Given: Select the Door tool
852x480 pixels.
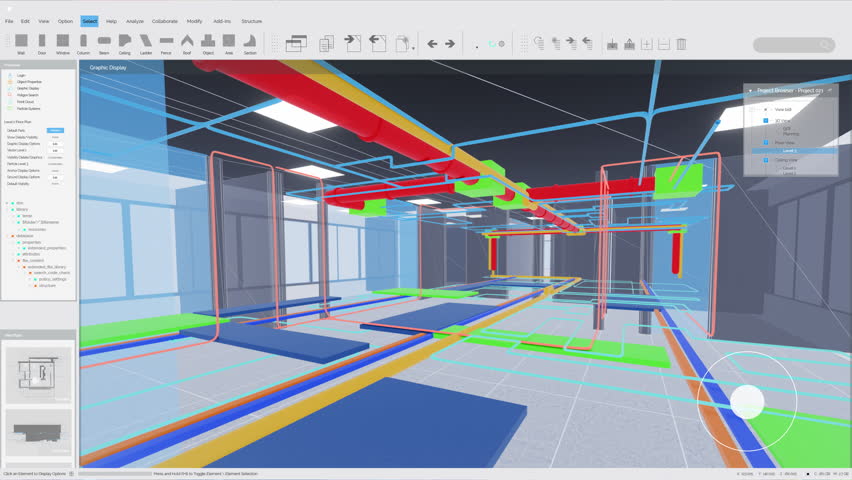Looking at the screenshot, I should pyautogui.click(x=42, y=42).
